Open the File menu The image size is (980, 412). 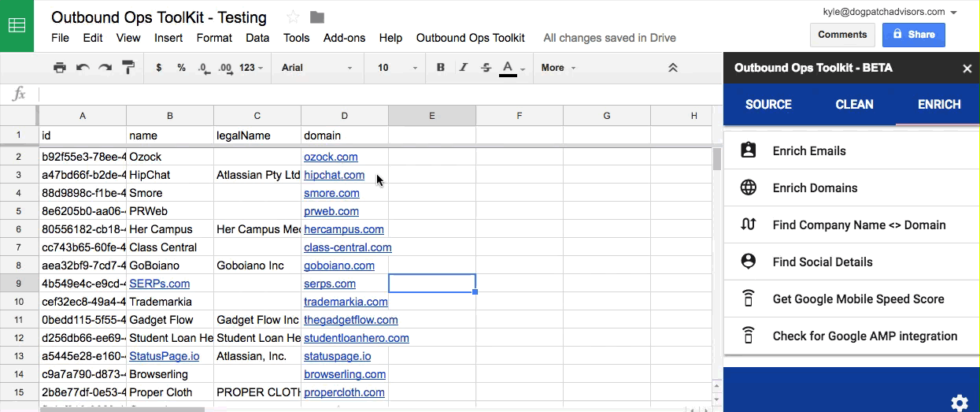pyautogui.click(x=60, y=38)
